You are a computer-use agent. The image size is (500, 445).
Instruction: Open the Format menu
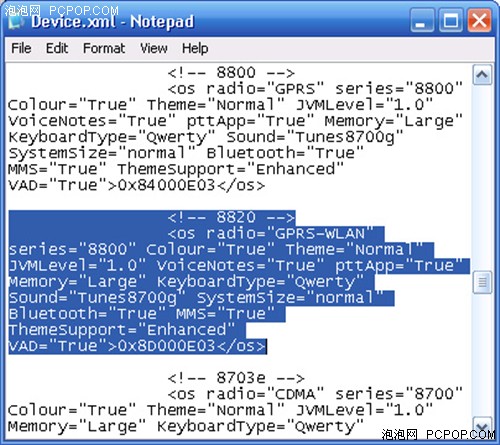click(x=104, y=48)
